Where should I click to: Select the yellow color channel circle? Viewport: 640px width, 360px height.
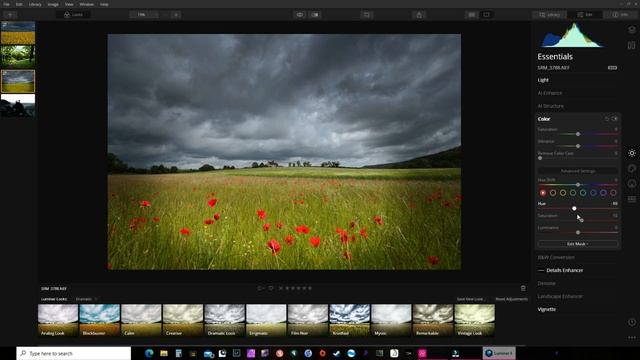(563, 193)
